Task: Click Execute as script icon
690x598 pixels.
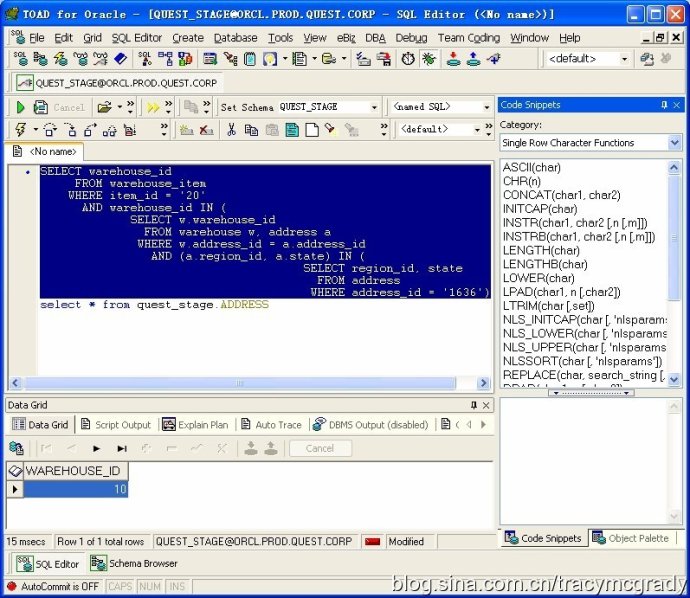Action: pos(40,107)
